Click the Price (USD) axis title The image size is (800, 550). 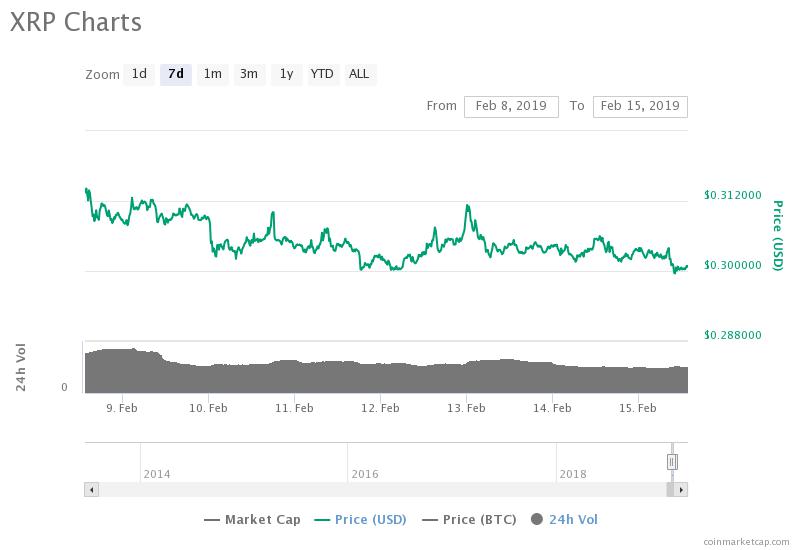point(777,236)
